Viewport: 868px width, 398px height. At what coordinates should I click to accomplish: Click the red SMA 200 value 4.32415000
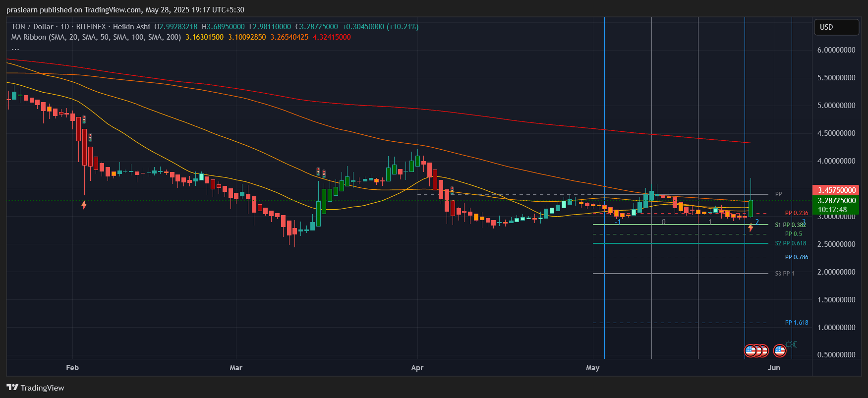pyautogui.click(x=332, y=37)
